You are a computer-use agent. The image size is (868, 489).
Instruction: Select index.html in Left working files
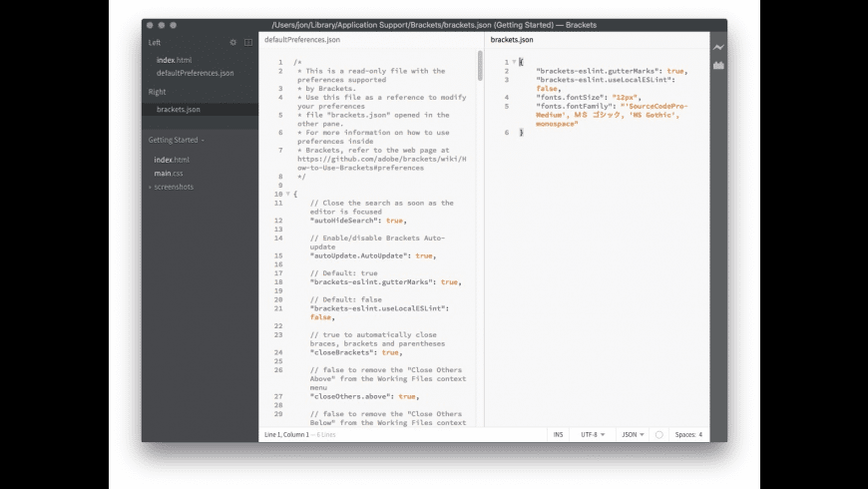[174, 60]
